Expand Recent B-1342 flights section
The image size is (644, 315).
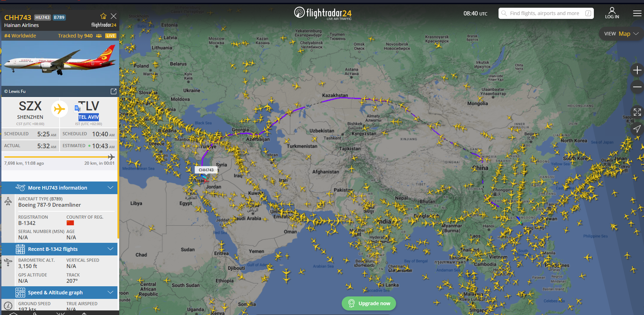pos(60,249)
